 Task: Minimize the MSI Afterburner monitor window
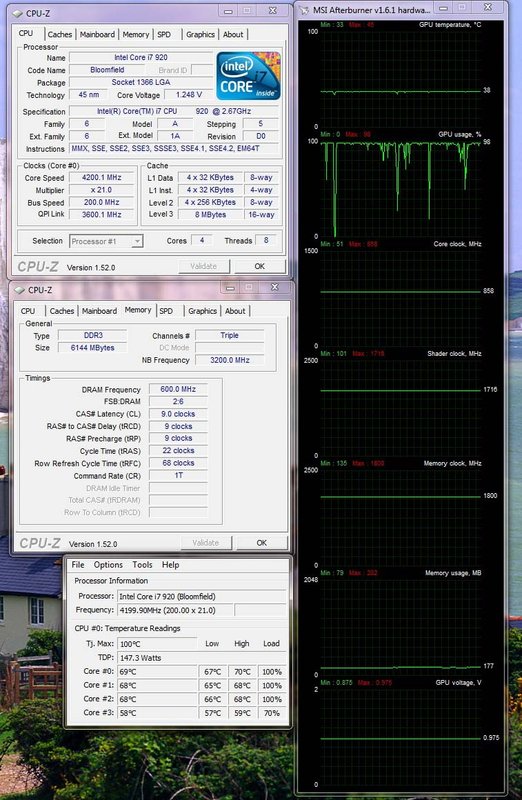pos(444,8)
